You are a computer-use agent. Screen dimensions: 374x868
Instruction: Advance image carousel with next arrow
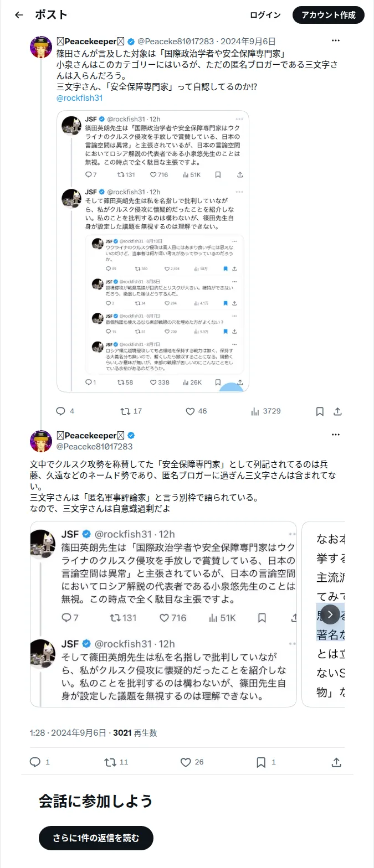click(x=330, y=614)
